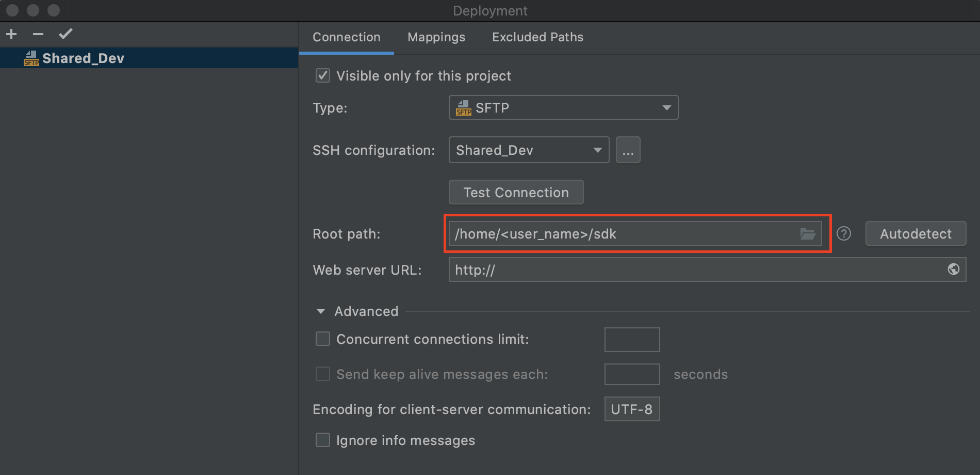980x475 pixels.
Task: Click the SFTP icon beside Shared_Dev
Action: (x=31, y=58)
